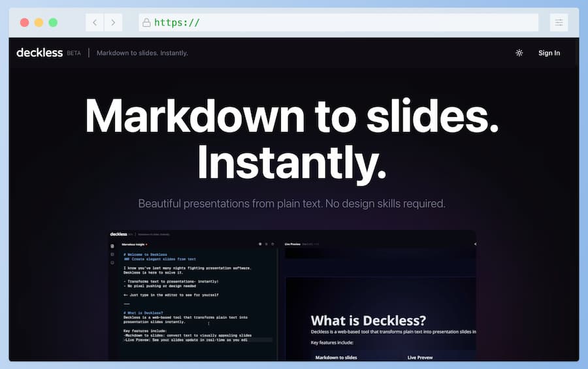Click the bottom icon in demo editor sidebar

pyautogui.click(x=112, y=262)
